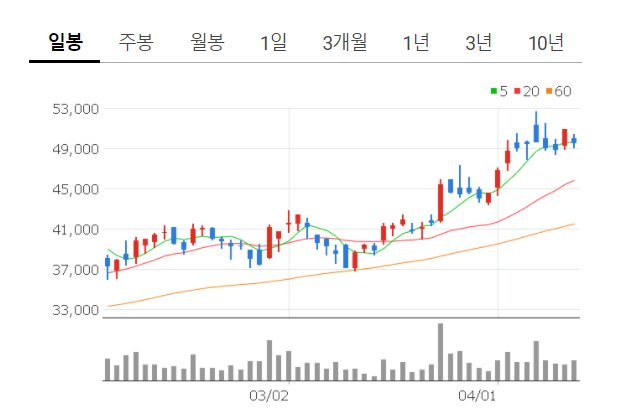Click the 33,000 price axis label
Screen dimensions: 627x417
tap(76, 310)
